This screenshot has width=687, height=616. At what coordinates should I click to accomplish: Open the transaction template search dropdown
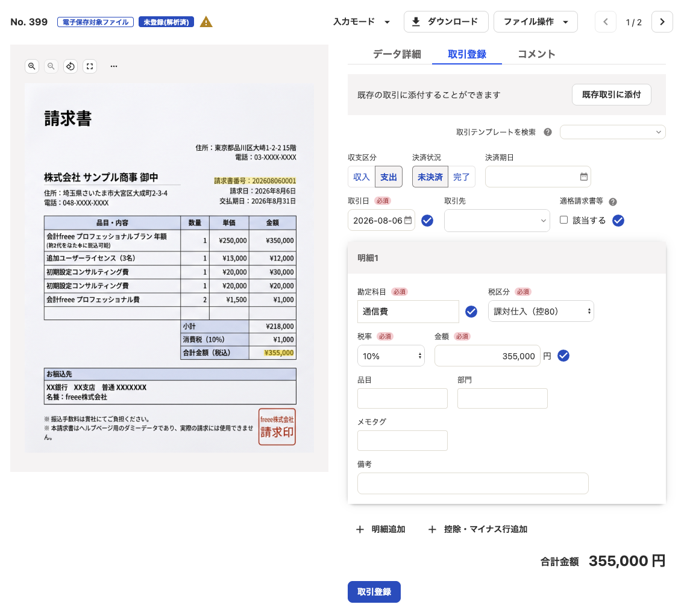[612, 133]
